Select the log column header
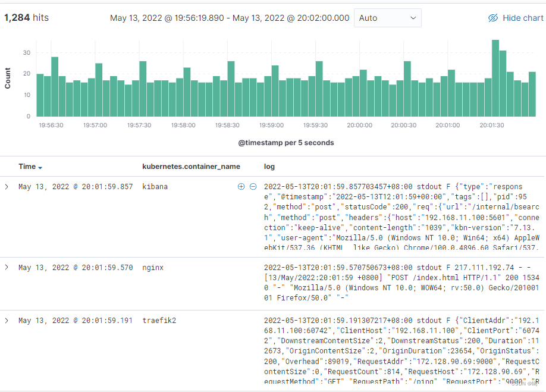This screenshot has height=392, width=546. tap(269, 167)
